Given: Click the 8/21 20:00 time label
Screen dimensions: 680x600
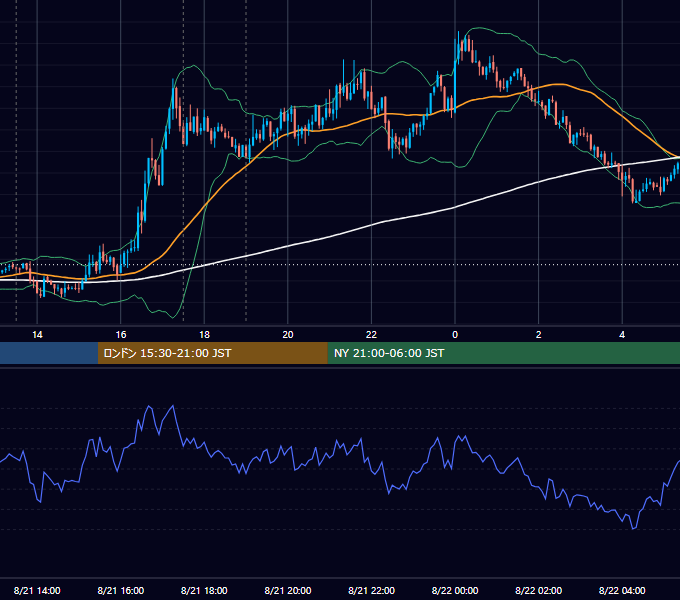Looking at the screenshot, I should [288, 590].
